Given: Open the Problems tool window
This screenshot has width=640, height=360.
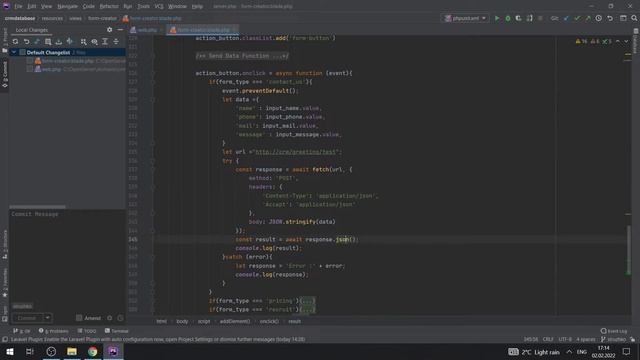Looking at the screenshot, I should tap(53, 331).
